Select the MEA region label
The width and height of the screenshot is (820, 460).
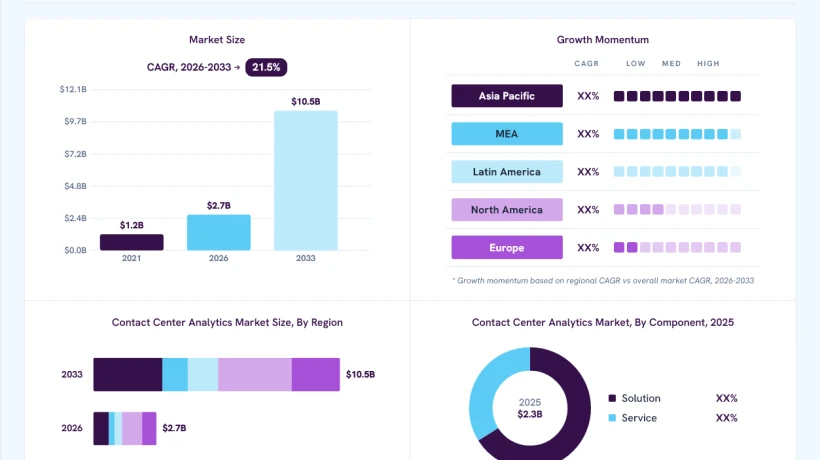pyautogui.click(x=507, y=134)
